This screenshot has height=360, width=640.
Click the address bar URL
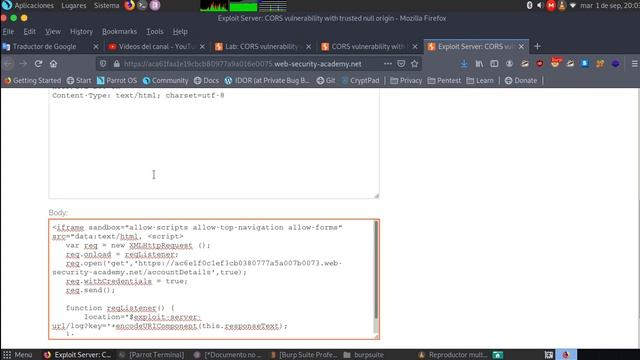242,64
